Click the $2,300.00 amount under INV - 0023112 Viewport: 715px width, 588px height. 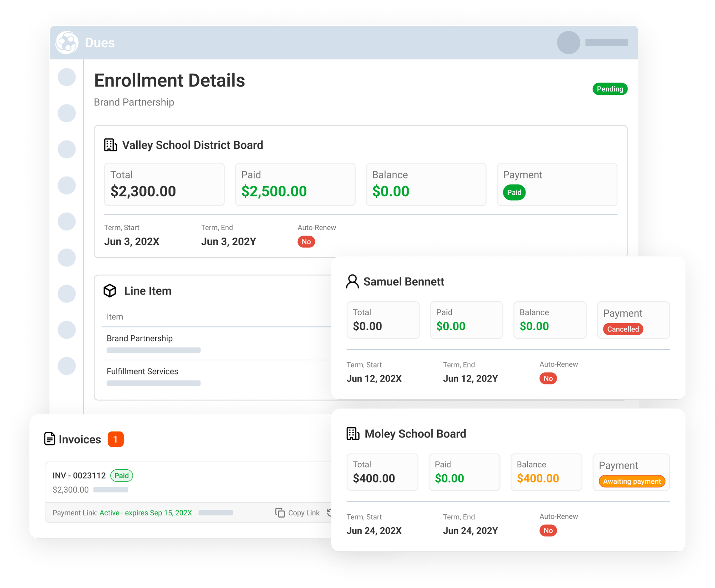point(70,490)
